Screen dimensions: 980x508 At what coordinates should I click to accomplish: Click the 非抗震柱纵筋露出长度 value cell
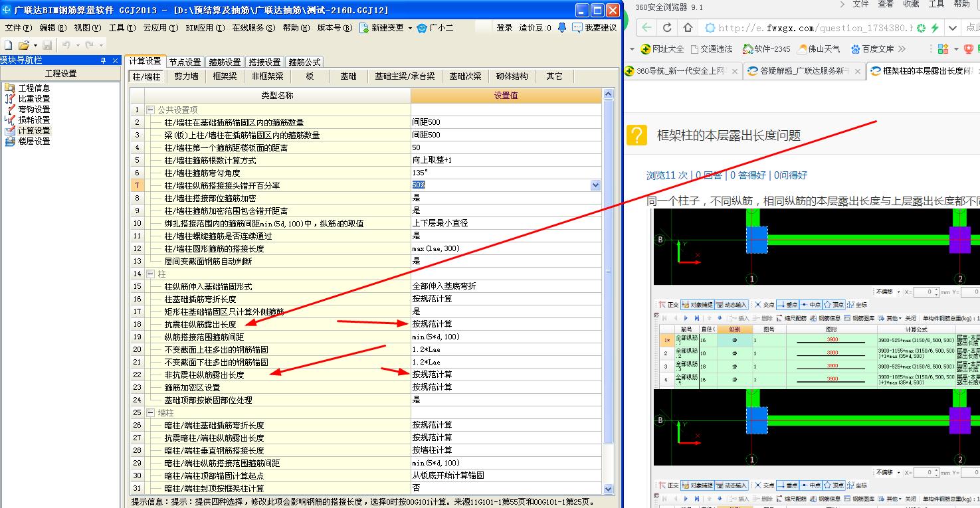[x=506, y=375]
